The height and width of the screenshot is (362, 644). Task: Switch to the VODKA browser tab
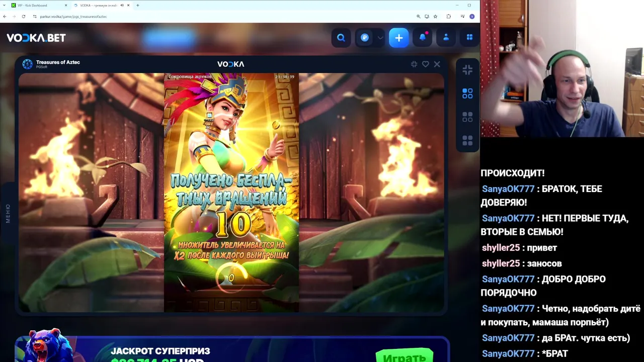coord(98,5)
